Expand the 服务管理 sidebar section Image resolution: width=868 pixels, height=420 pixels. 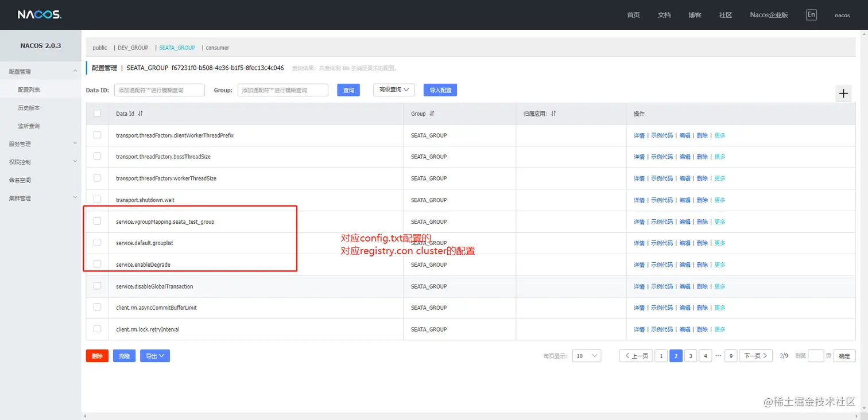point(40,144)
